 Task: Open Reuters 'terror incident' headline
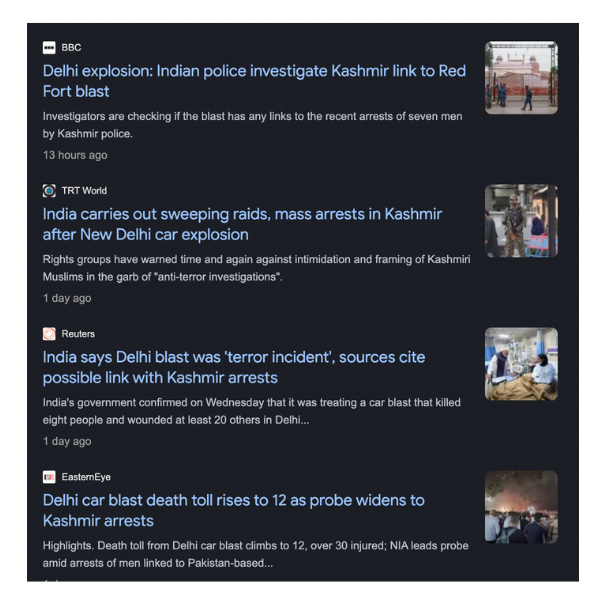coord(234,367)
